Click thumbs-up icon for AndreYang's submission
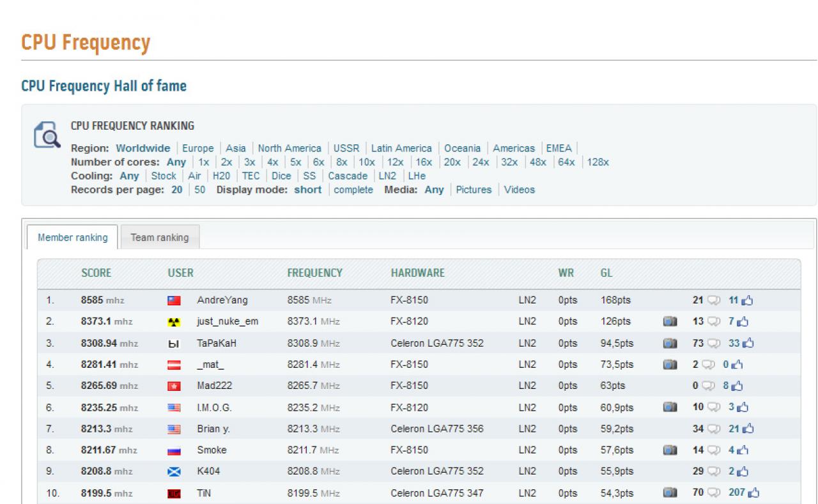 click(748, 300)
